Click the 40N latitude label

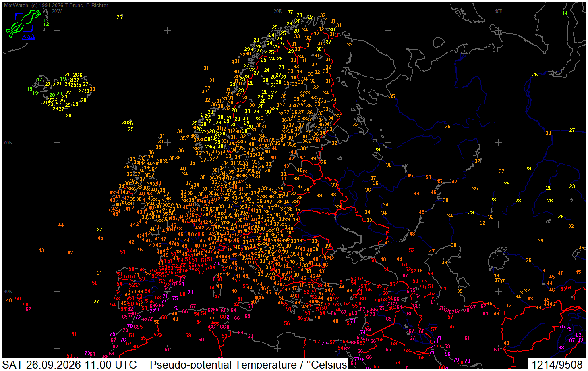(x=8, y=291)
